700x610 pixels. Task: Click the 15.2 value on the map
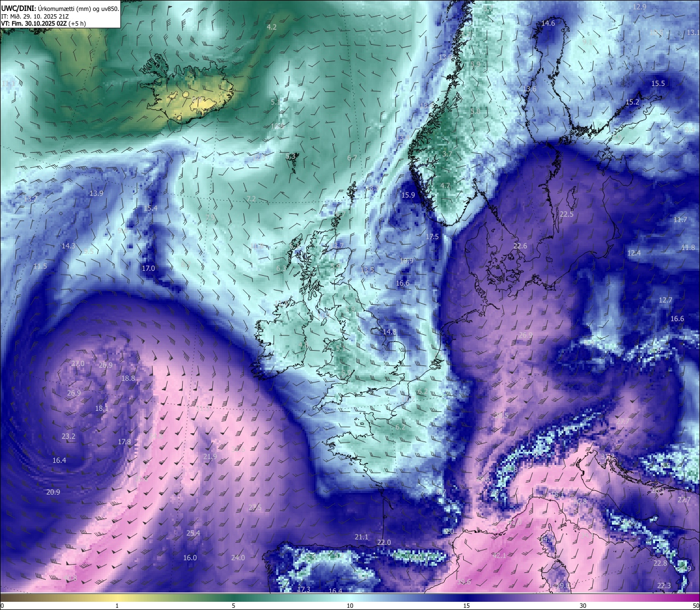tap(632, 102)
